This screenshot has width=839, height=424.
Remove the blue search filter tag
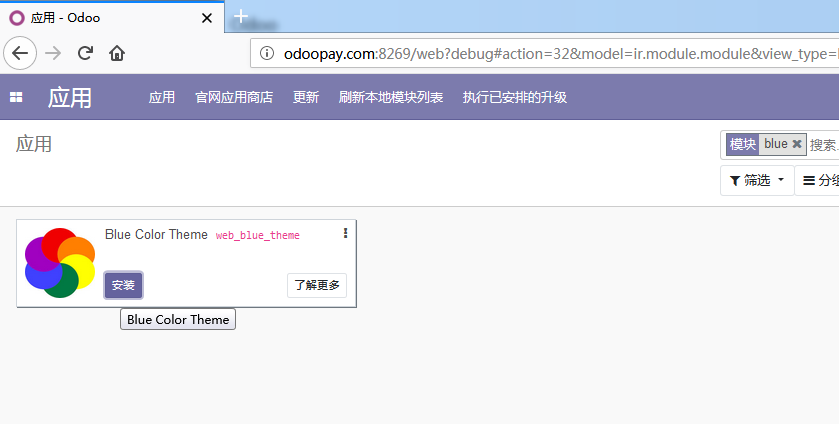797,143
